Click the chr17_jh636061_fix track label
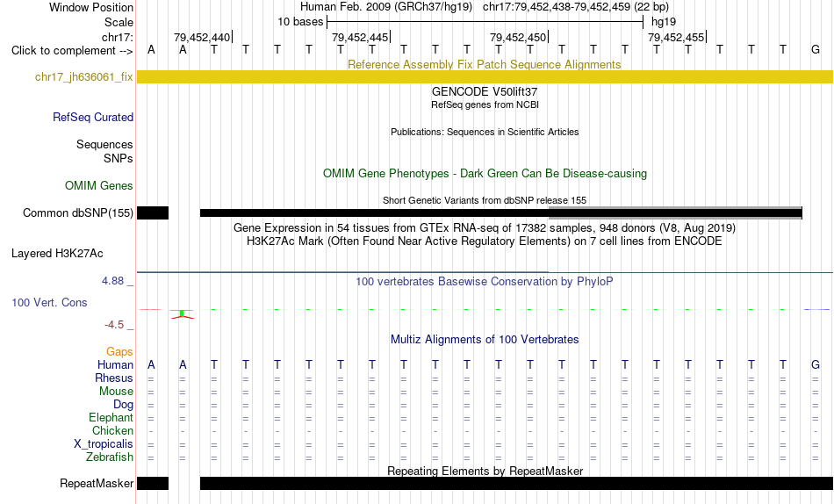The image size is (834, 504). (x=83, y=76)
